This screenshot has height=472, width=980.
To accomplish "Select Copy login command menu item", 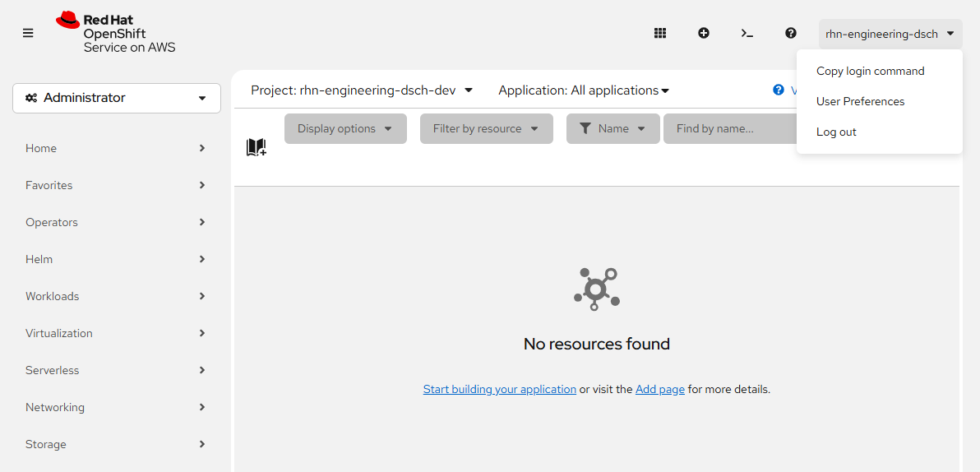I will tap(870, 72).
